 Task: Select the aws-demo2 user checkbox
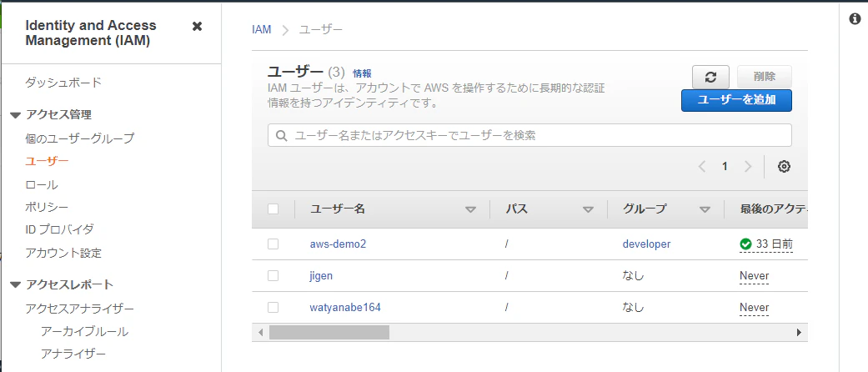(x=273, y=244)
